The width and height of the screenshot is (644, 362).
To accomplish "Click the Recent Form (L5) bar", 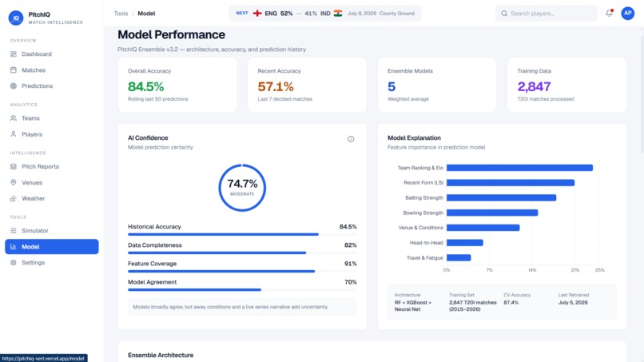I will [511, 182].
